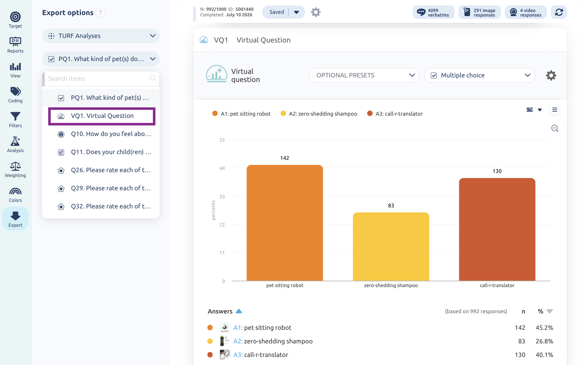Image resolution: width=588 pixels, height=365 pixels.
Task: Click yellow color dot for A2 answer row
Action: (210, 341)
